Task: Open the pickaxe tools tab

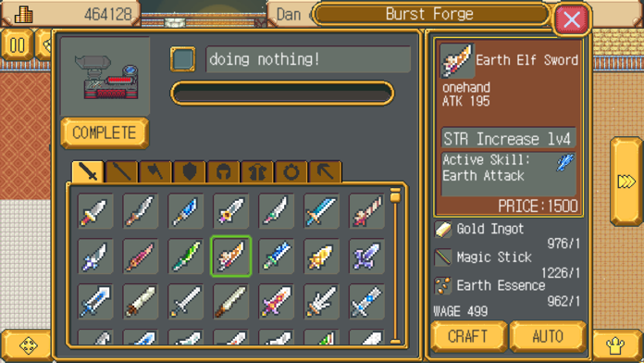Action: tap(326, 171)
